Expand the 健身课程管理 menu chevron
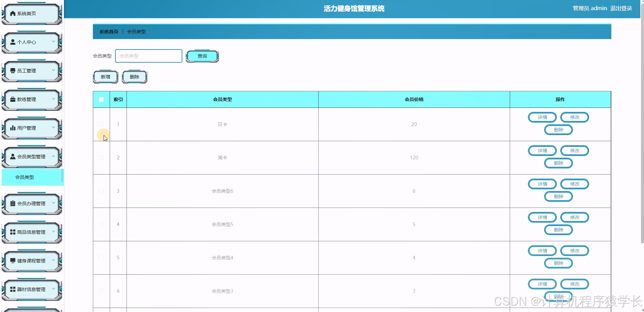 (53, 260)
